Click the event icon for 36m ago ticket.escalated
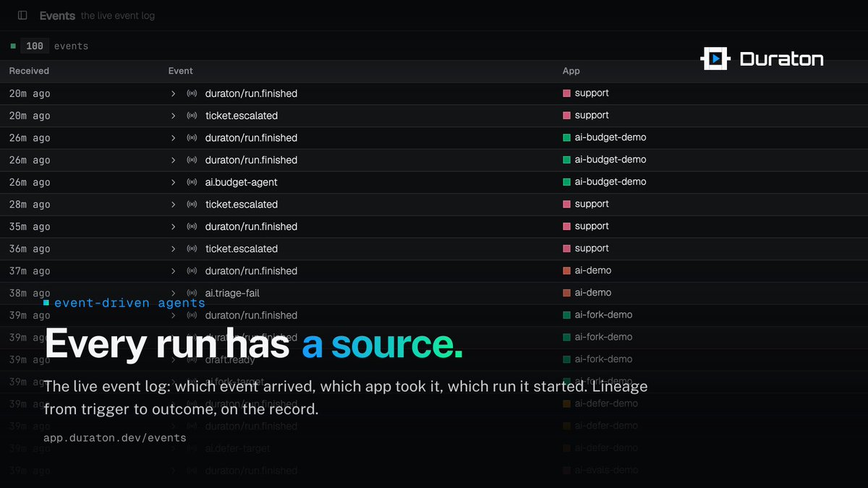 pyautogui.click(x=192, y=249)
